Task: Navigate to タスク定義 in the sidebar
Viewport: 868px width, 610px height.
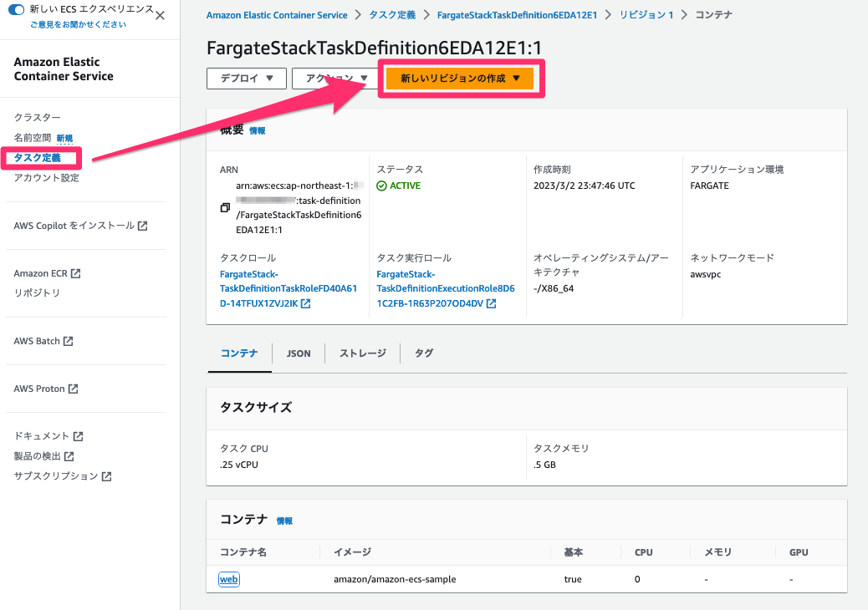Action: [x=40, y=157]
